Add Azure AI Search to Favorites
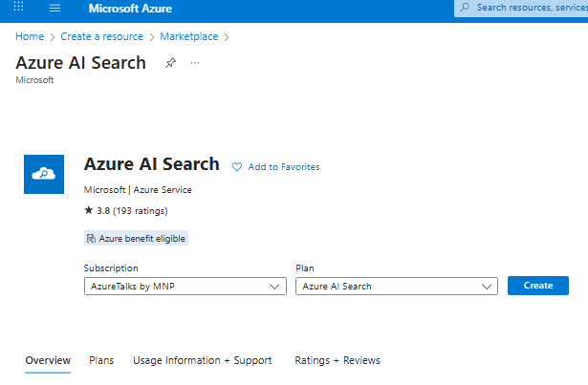The height and width of the screenshot is (385, 588). click(x=275, y=167)
